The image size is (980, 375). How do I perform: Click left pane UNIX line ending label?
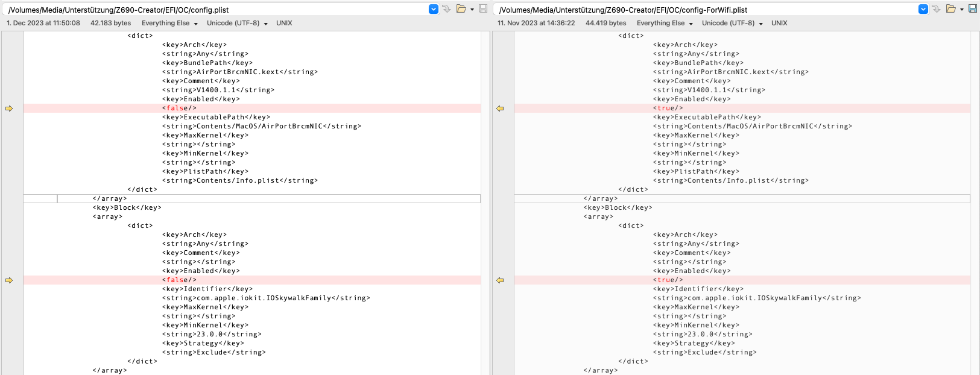click(284, 24)
